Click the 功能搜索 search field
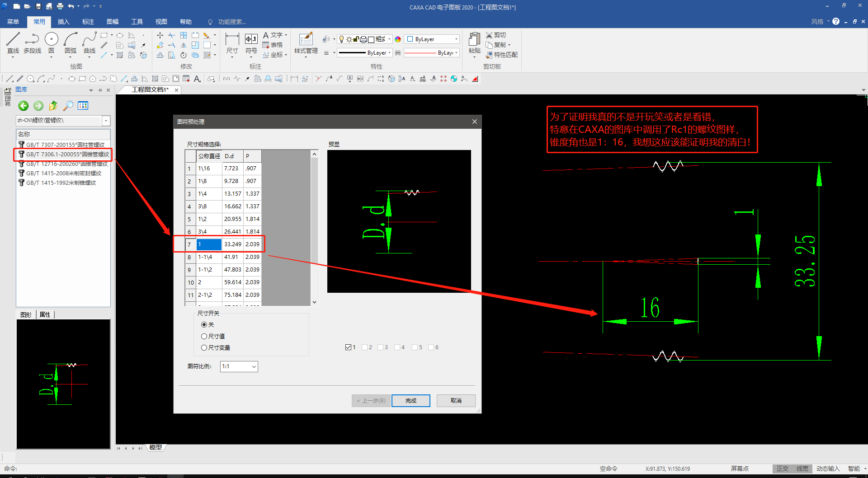 232,22
